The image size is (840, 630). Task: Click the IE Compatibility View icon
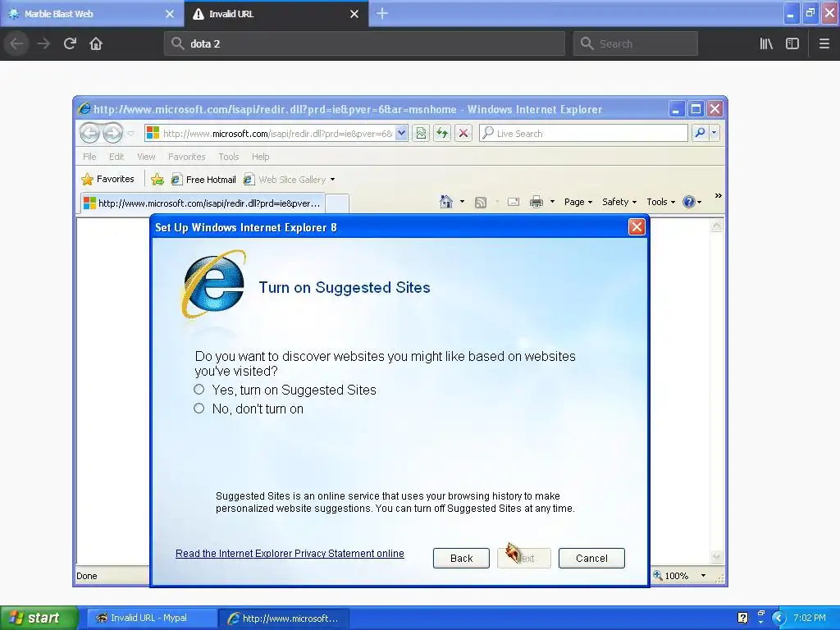[x=421, y=134]
